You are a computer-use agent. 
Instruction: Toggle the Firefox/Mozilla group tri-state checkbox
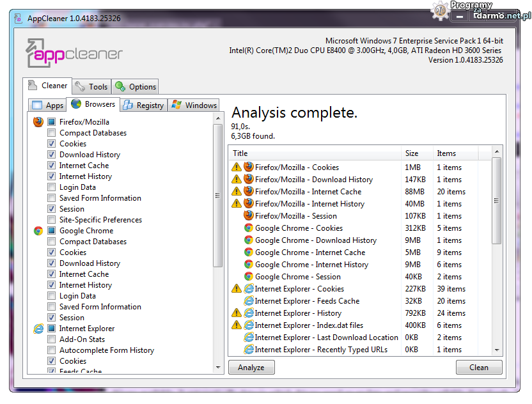tap(51, 121)
